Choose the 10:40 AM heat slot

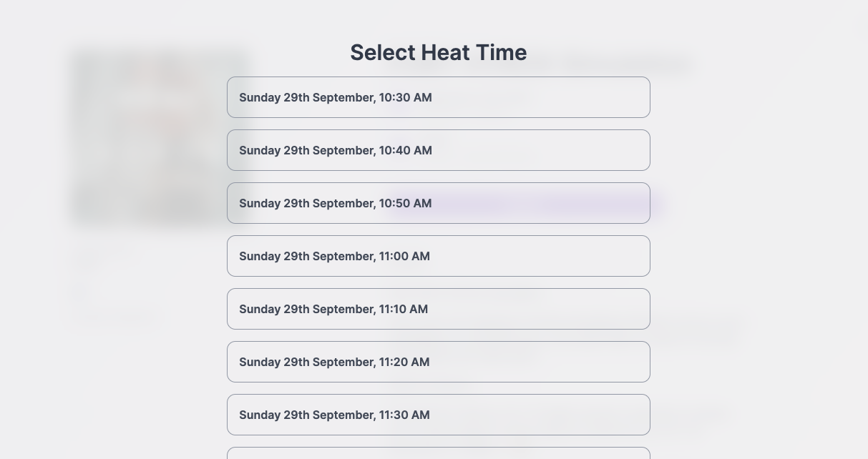(x=438, y=150)
